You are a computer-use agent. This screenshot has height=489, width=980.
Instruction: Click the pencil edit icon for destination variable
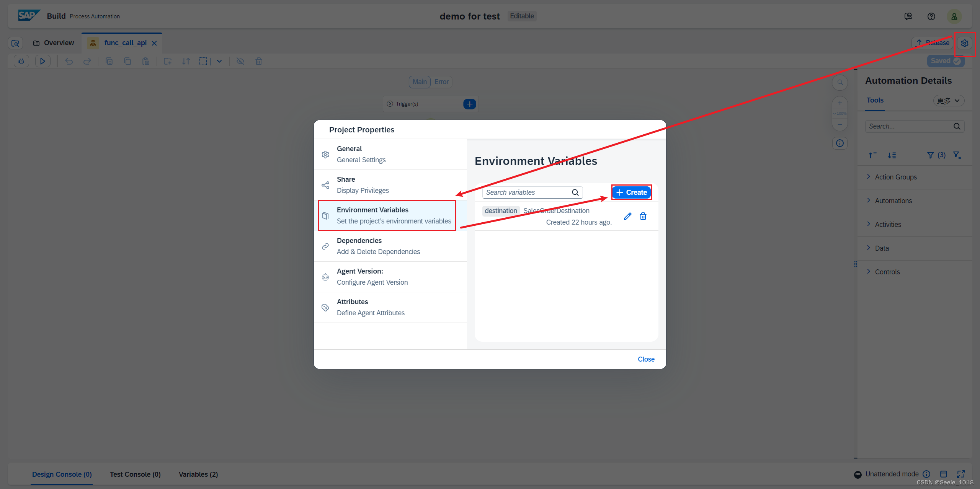(x=627, y=216)
